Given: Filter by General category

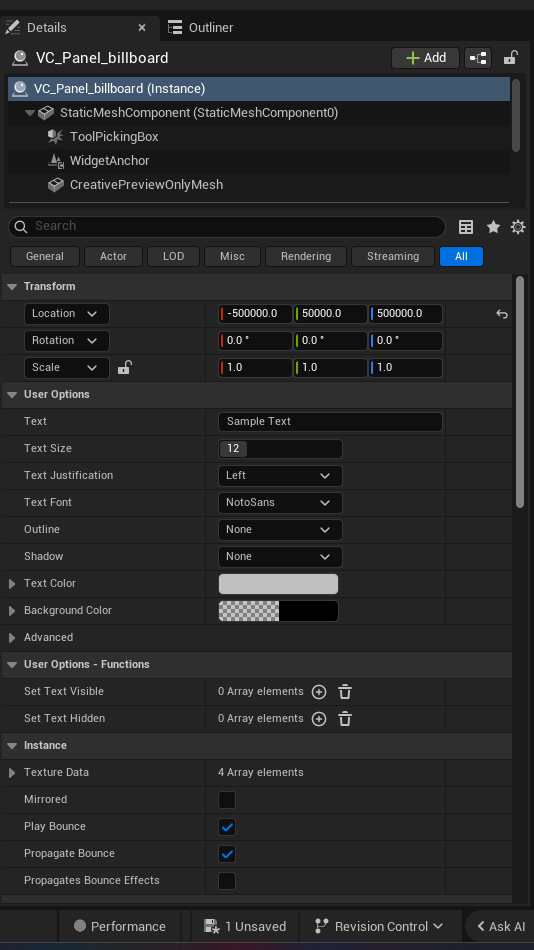Looking at the screenshot, I should 45,256.
